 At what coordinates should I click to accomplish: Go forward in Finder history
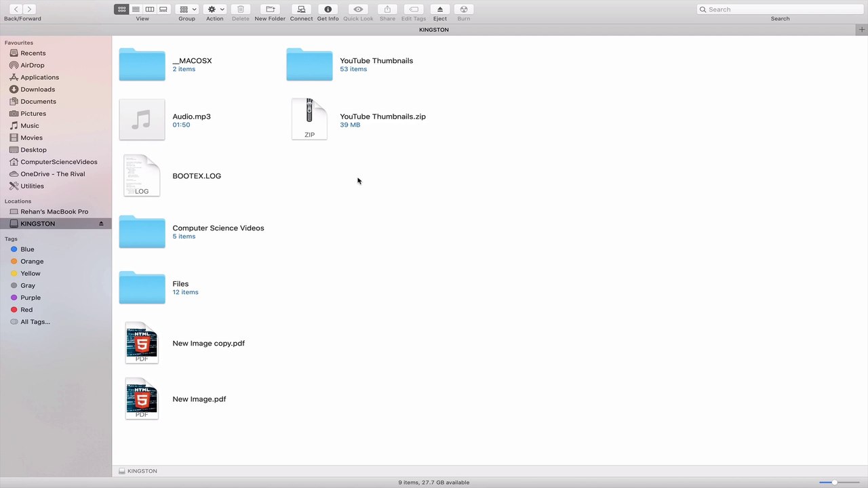30,9
